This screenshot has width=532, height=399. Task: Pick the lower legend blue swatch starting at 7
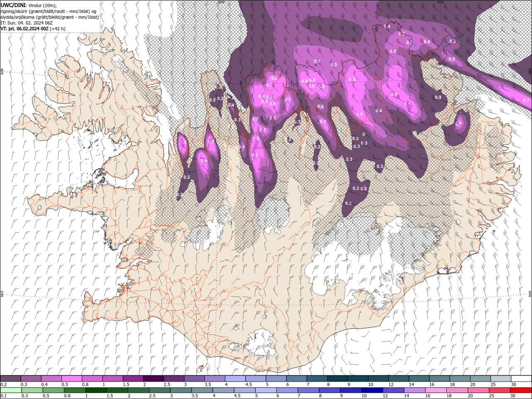pyautogui.click(x=308, y=390)
